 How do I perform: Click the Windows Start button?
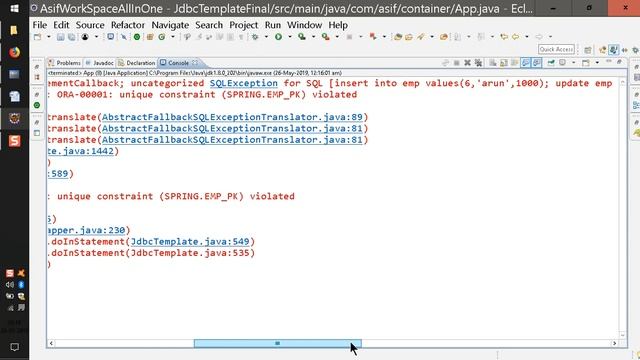click(14, 8)
